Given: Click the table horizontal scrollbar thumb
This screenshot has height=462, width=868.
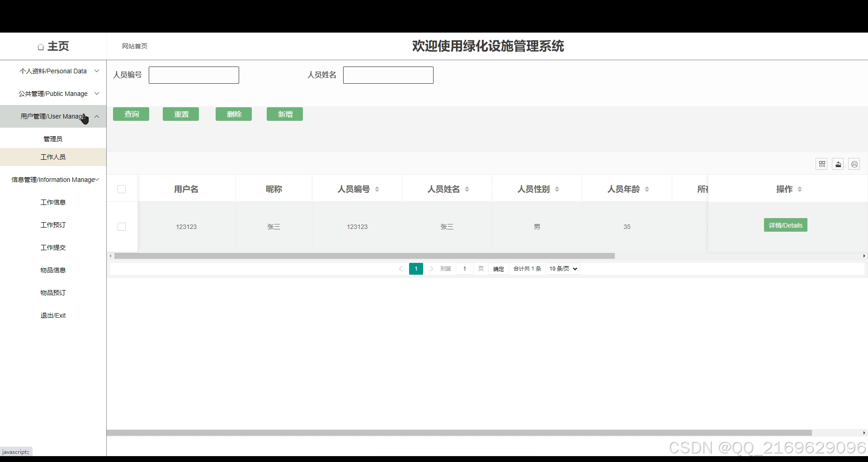Looking at the screenshot, I should tap(364, 256).
